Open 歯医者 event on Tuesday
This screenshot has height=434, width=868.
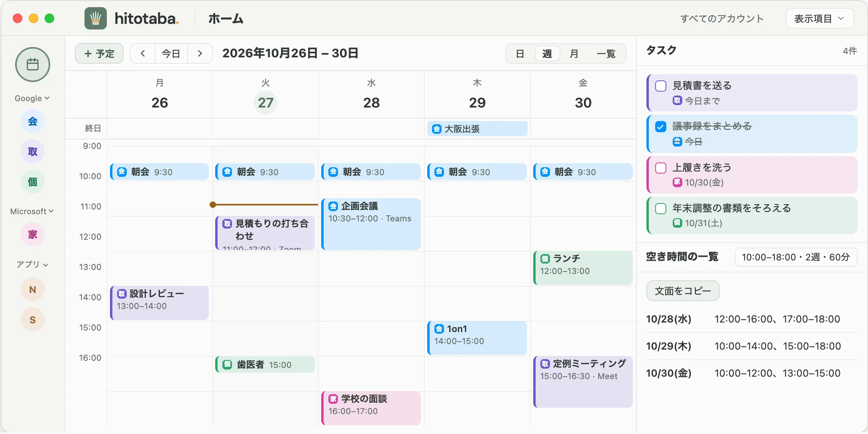[x=265, y=364]
